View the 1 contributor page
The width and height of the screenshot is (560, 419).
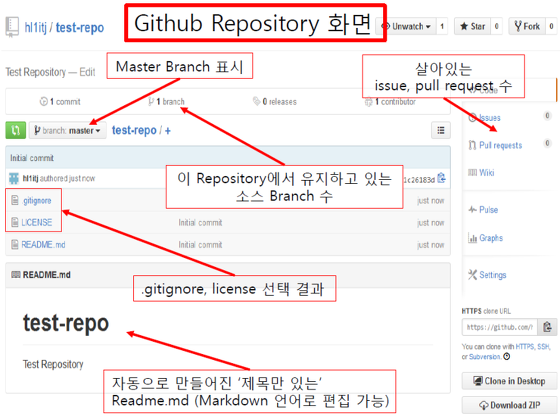390,102
